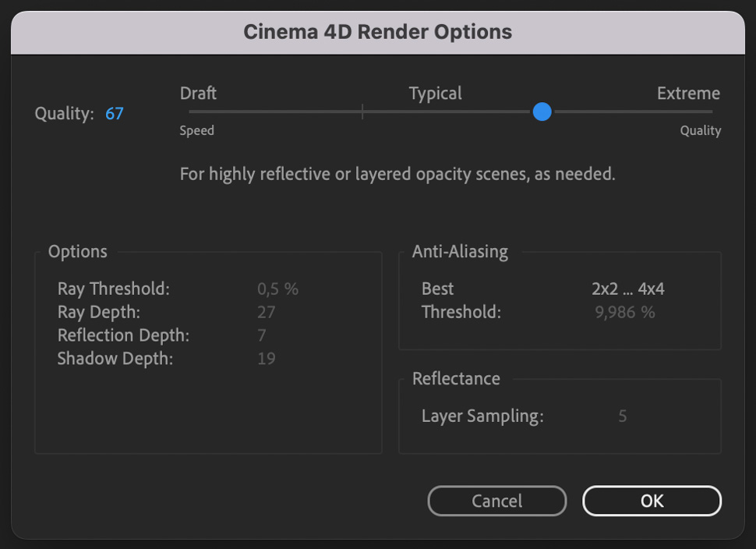
Task: Click the blue quality slider handle
Action: pyautogui.click(x=542, y=112)
